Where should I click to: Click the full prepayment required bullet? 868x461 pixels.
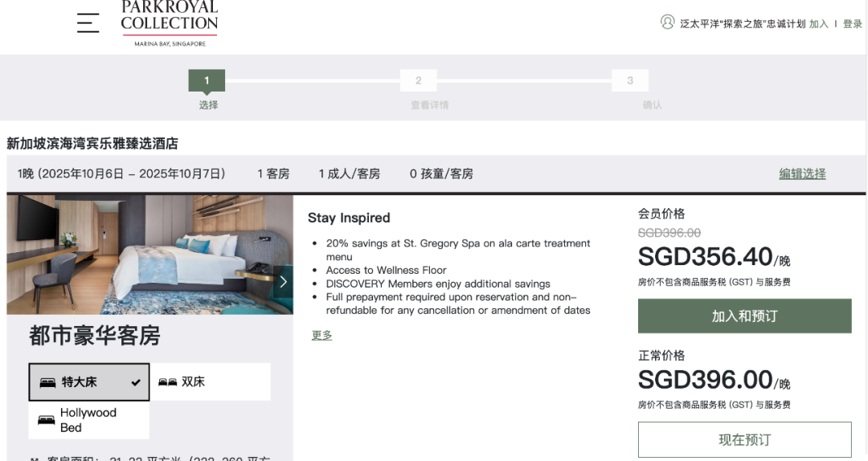pos(458,304)
